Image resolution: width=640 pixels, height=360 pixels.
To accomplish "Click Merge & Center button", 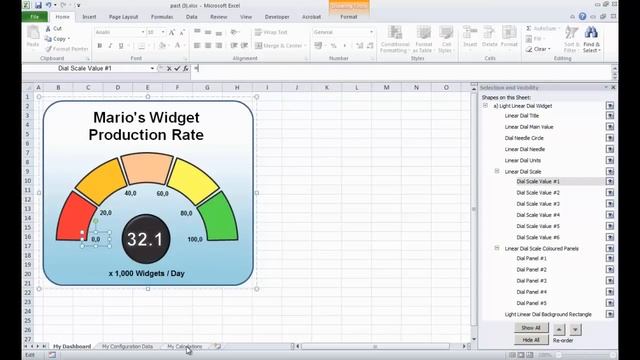I will click(279, 46).
